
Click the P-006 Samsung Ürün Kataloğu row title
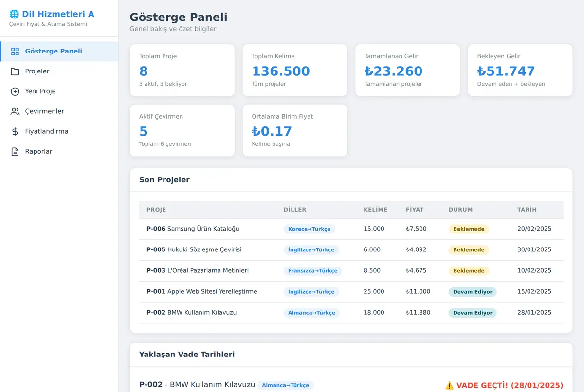point(193,229)
